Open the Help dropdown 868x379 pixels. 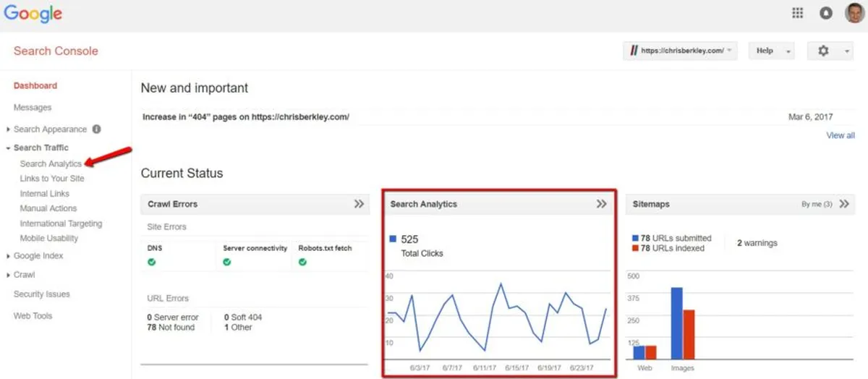tap(771, 51)
